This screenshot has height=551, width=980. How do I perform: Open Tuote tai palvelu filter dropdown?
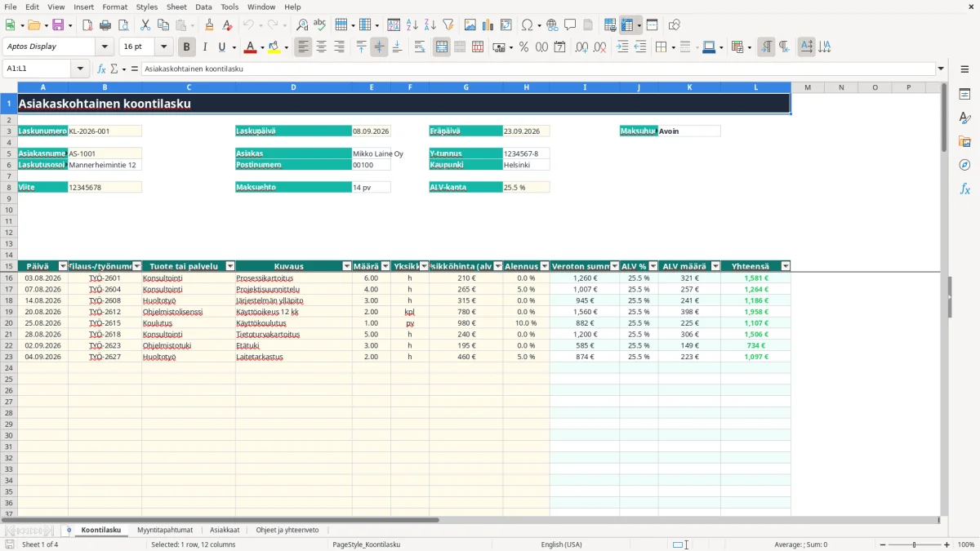[x=229, y=266]
